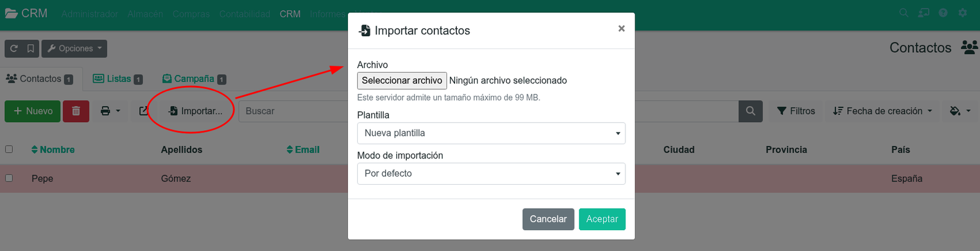Switch to the Campaña tab

point(194,79)
